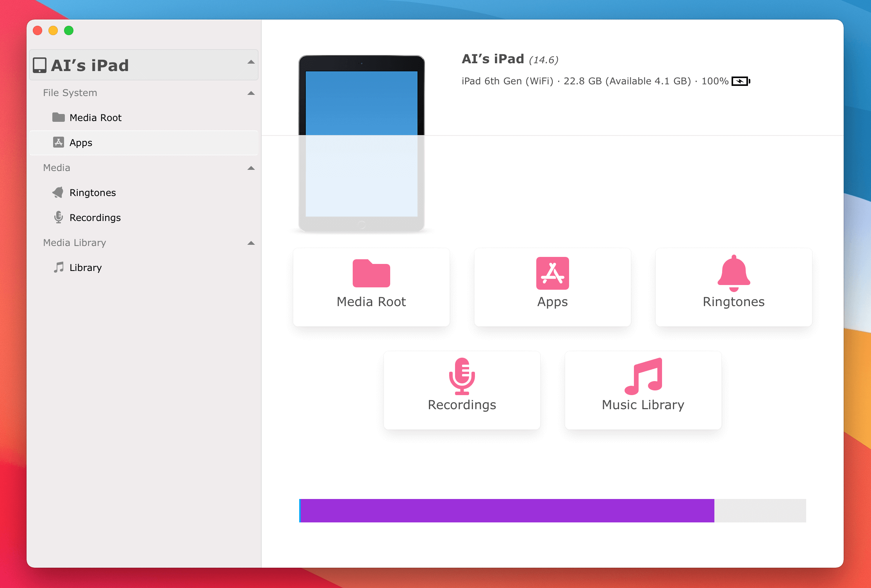
Task: Close the window with the red button
Action: coord(37,30)
